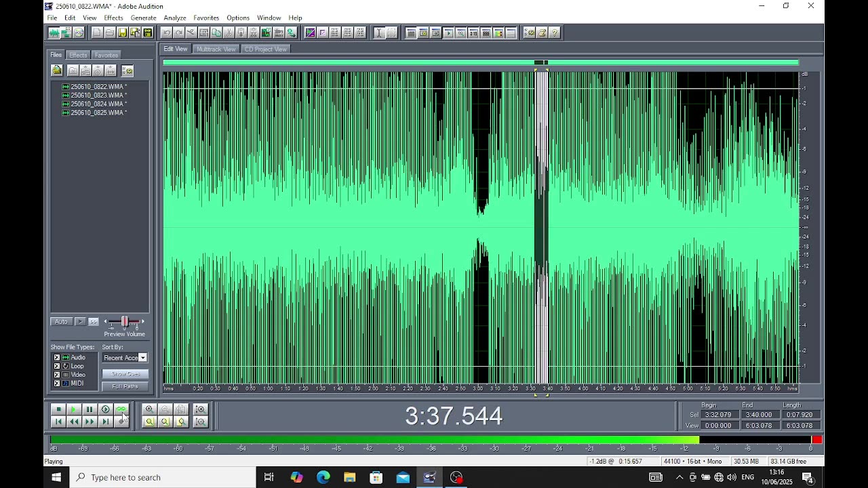
Task: Toggle MIDI file type checkbox
Action: click(x=57, y=384)
